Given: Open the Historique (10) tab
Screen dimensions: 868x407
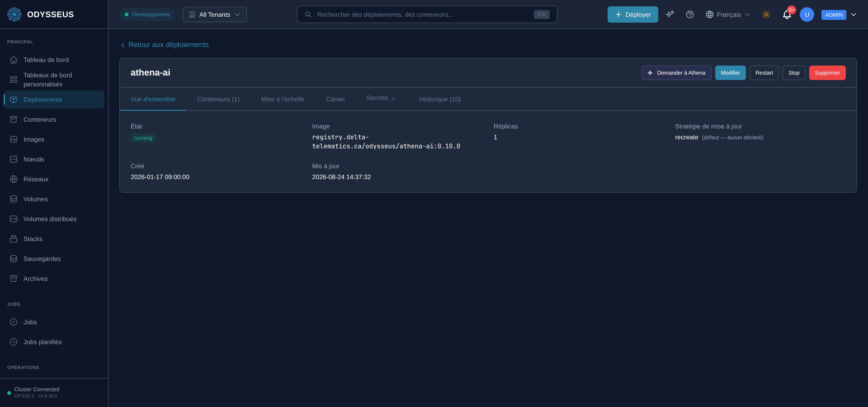Looking at the screenshot, I should pyautogui.click(x=440, y=99).
